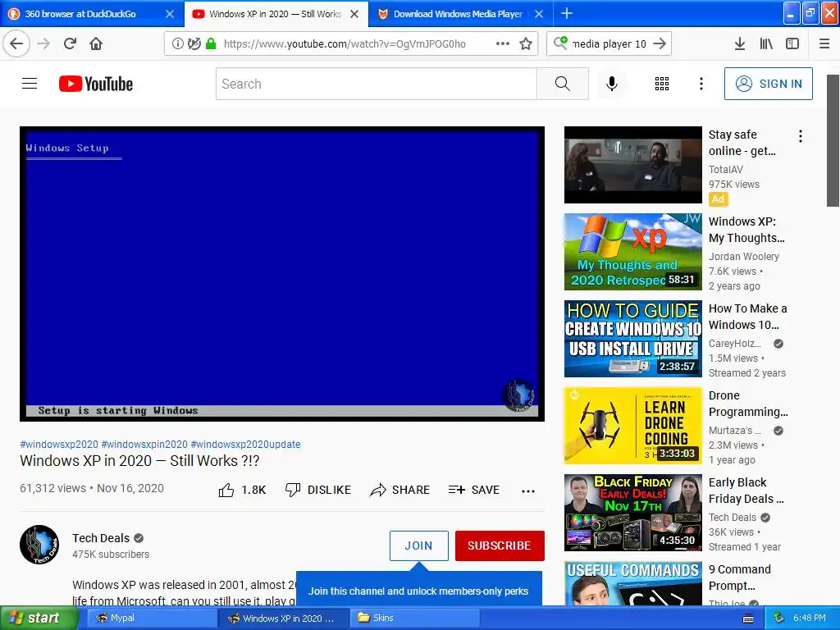Click the video player area

click(282, 274)
